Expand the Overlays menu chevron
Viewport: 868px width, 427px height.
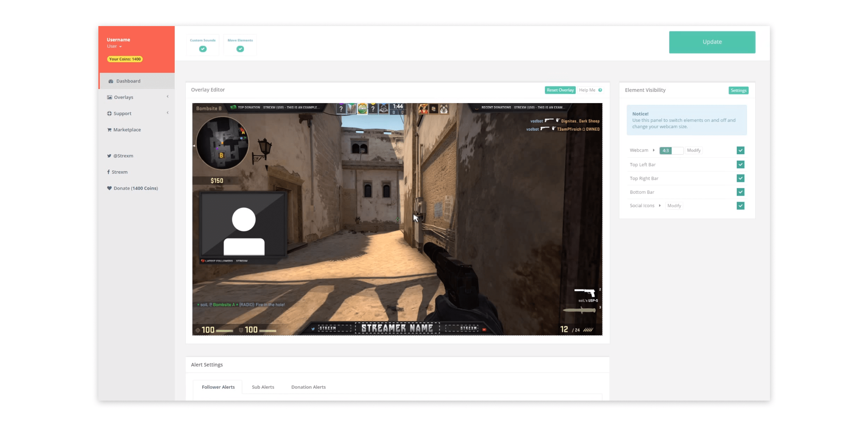click(x=168, y=97)
